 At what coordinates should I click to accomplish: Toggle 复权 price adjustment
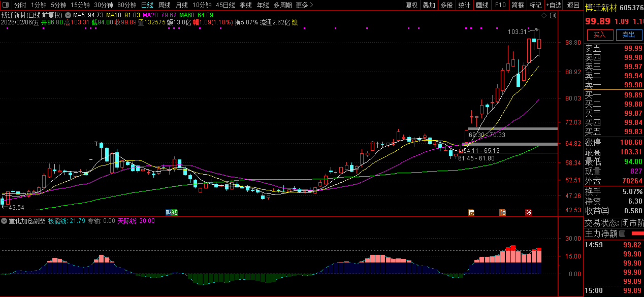(x=411, y=5)
